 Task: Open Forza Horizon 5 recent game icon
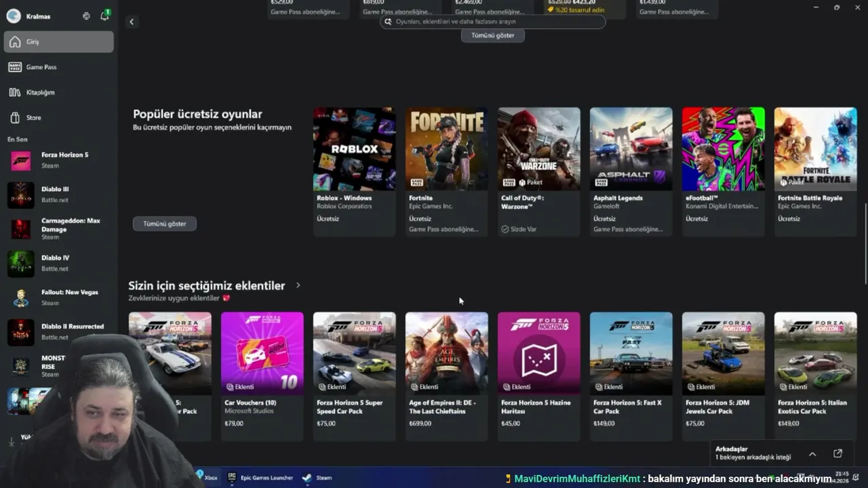tap(20, 161)
